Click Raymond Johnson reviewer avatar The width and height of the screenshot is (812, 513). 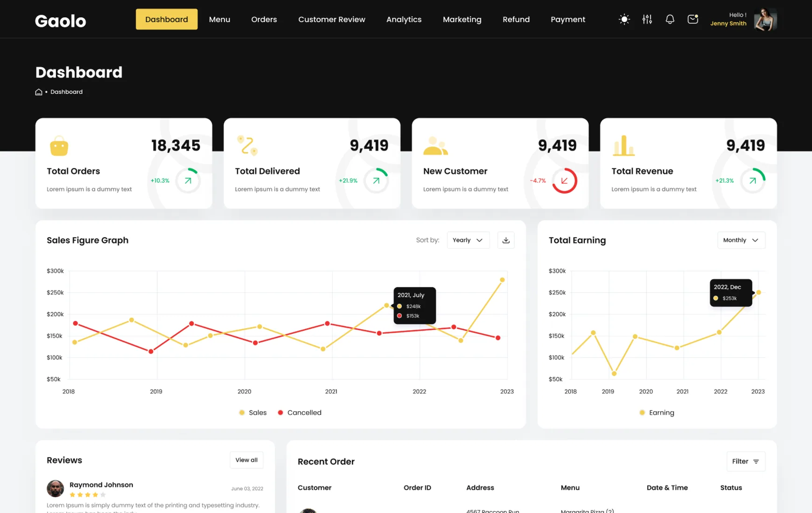[x=55, y=488]
